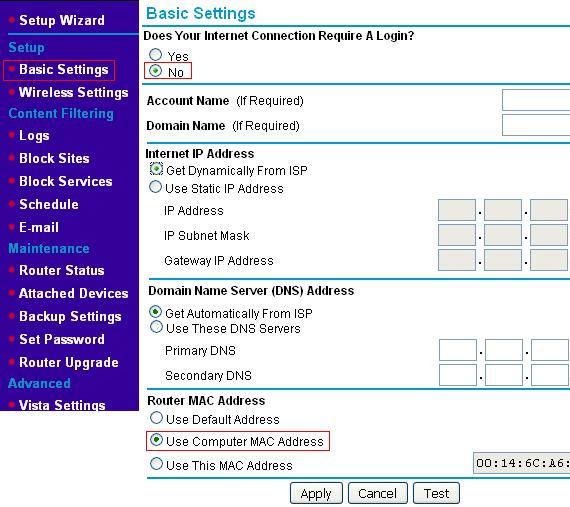570x507 pixels.
Task: Click second octet of IP Subnet Mask
Action: point(503,235)
